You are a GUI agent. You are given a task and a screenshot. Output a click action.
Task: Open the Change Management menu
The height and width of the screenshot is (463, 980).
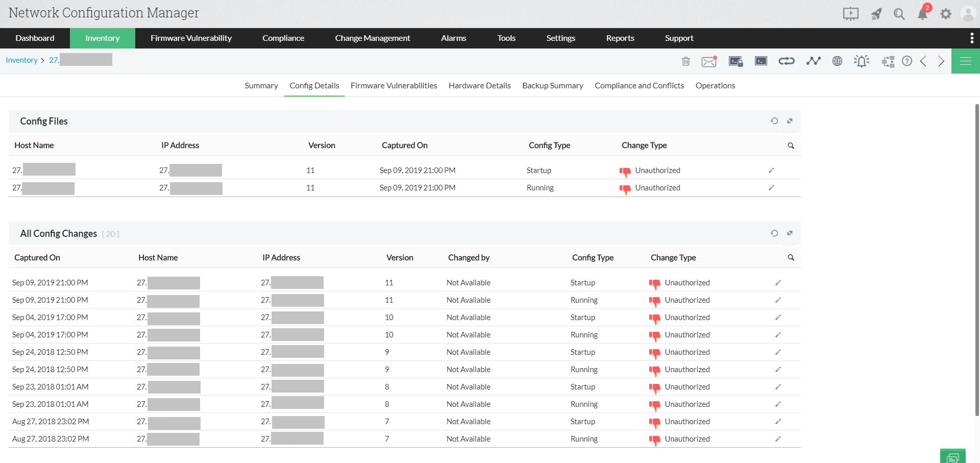[372, 38]
